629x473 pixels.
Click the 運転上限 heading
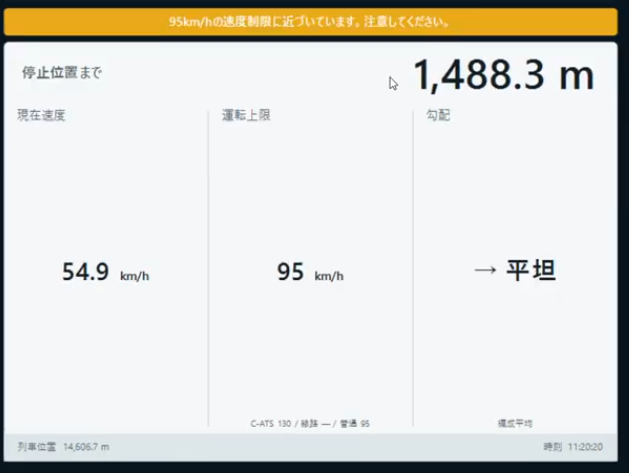click(x=246, y=115)
